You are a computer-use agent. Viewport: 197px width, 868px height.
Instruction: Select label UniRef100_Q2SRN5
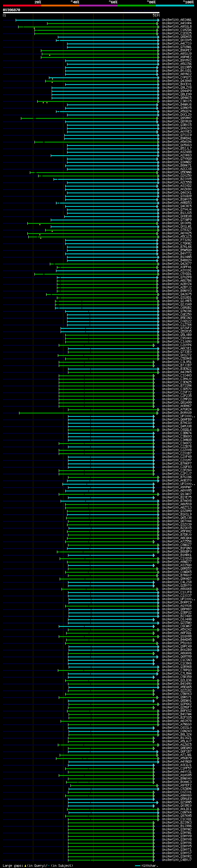[177, 802]
